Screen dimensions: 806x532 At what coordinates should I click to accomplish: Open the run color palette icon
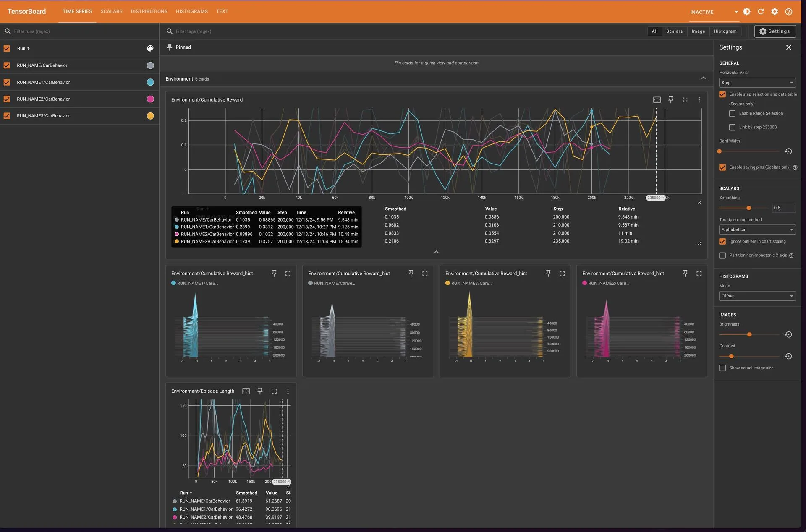click(x=150, y=49)
